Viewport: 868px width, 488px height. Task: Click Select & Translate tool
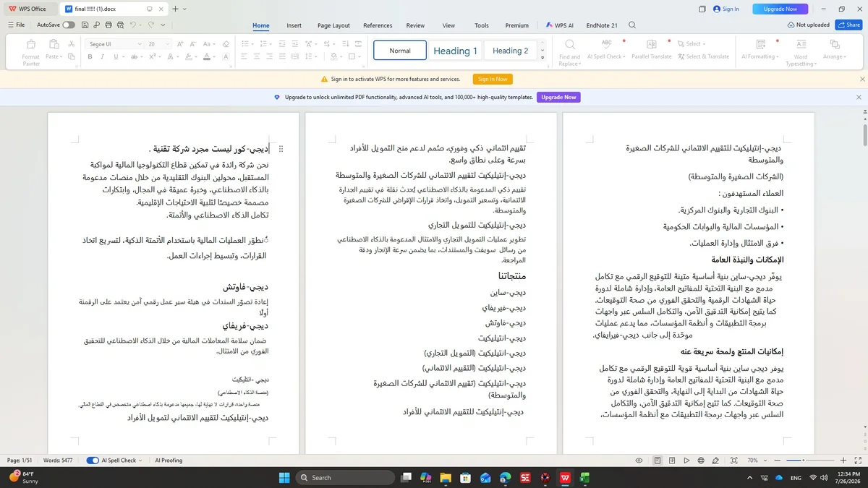pos(704,56)
